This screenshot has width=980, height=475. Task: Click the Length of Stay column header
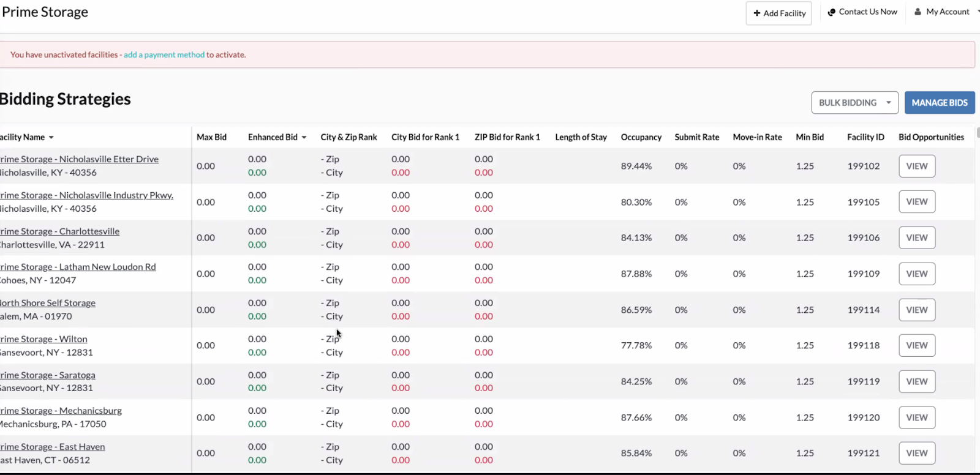point(581,137)
